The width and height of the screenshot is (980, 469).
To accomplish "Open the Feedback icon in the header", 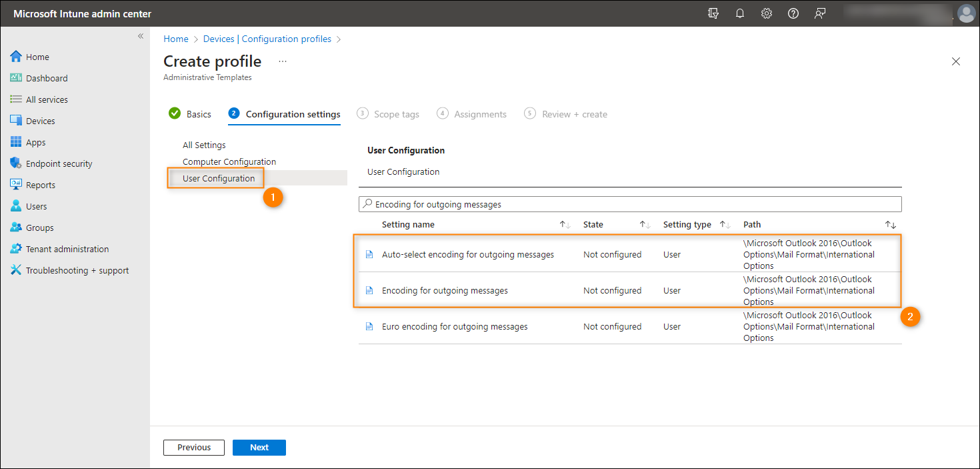I will click(820, 13).
